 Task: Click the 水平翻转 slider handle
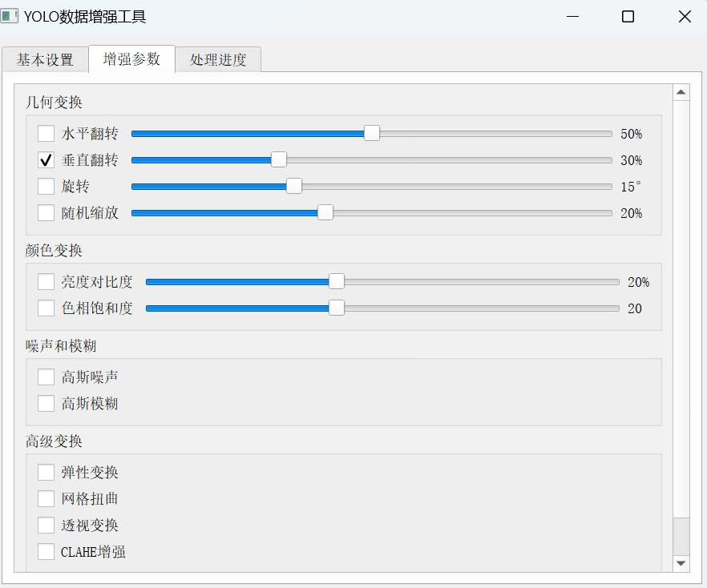[372, 134]
